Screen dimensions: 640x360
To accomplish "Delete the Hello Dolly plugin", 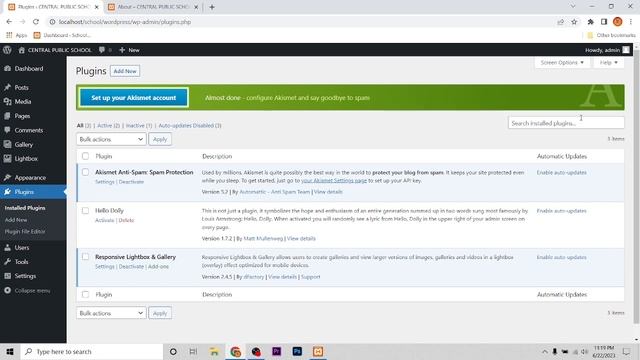I will coord(126,220).
